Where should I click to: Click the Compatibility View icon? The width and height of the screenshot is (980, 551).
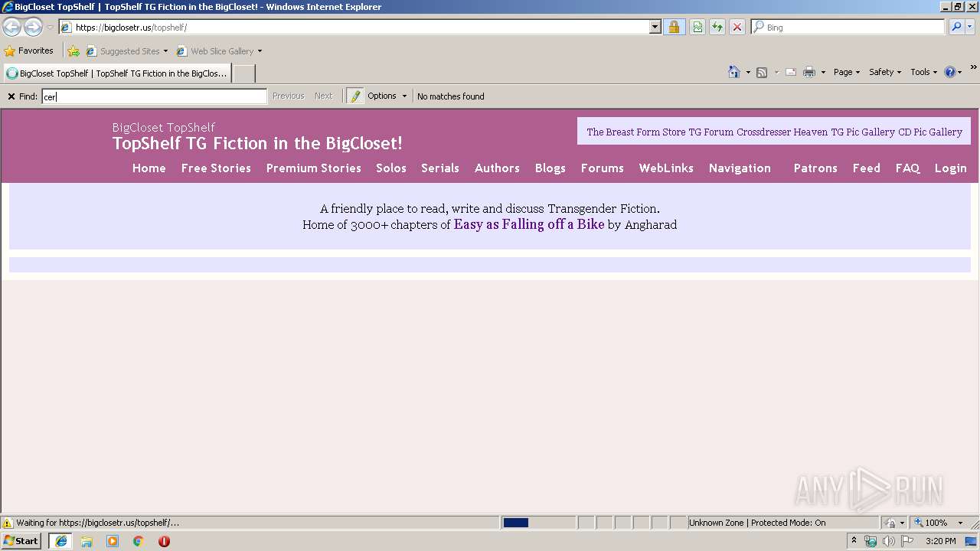point(697,28)
